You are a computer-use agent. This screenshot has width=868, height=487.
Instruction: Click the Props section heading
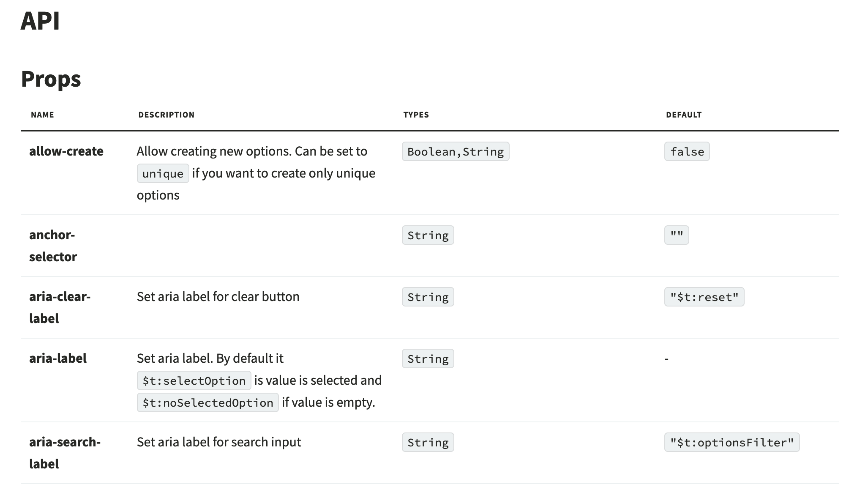point(51,79)
